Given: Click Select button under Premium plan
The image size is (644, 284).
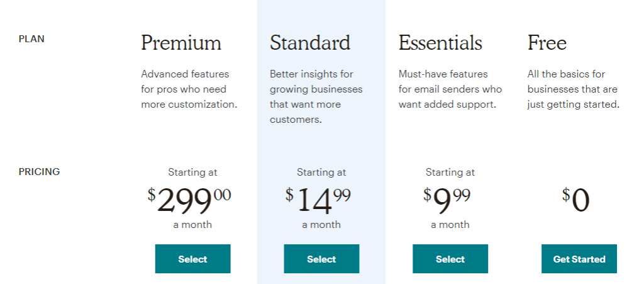Looking at the screenshot, I should pos(192,259).
